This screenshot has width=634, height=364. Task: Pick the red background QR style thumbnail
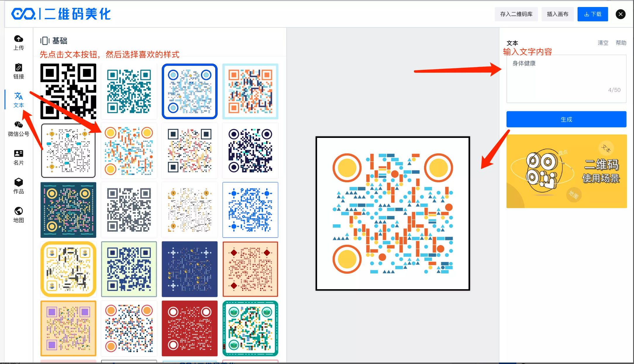tap(189, 328)
